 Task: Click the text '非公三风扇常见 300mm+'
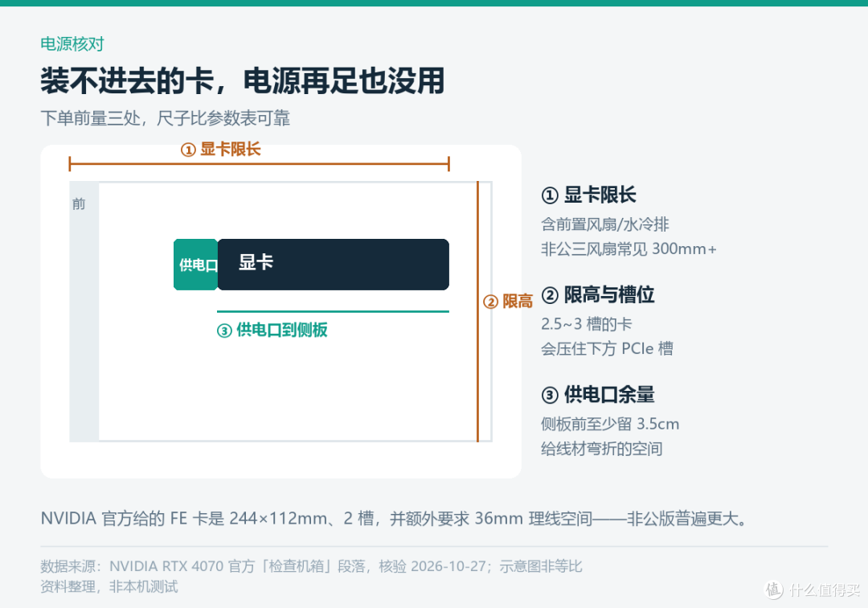pyautogui.click(x=628, y=249)
